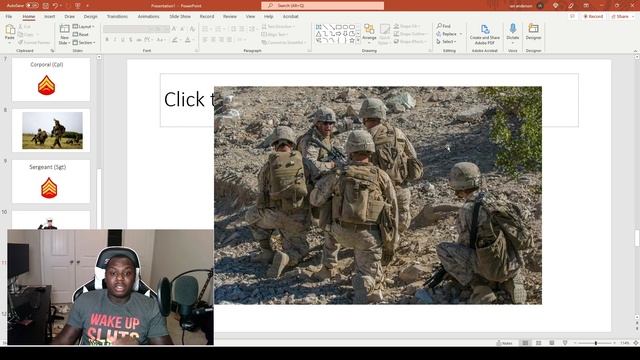Screen dimensions: 640x360
Task: Click the comments icon near Record
Action: [572, 16]
